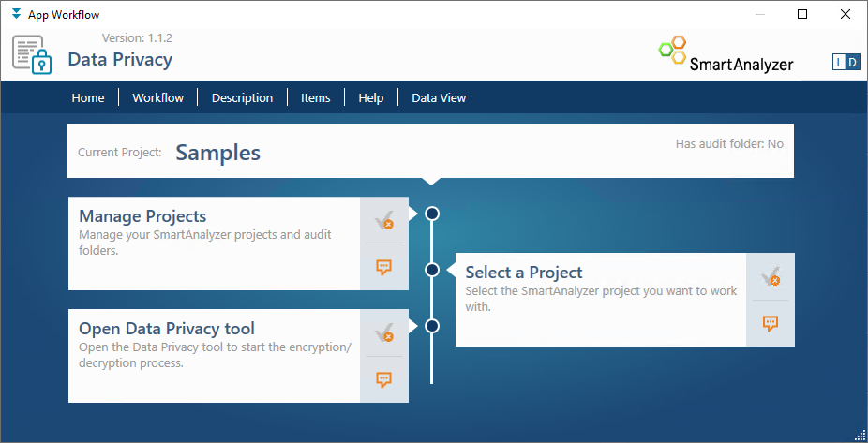Click the Manage Projects status checkmark icon
The width and height of the screenshot is (868, 443).
point(383,221)
